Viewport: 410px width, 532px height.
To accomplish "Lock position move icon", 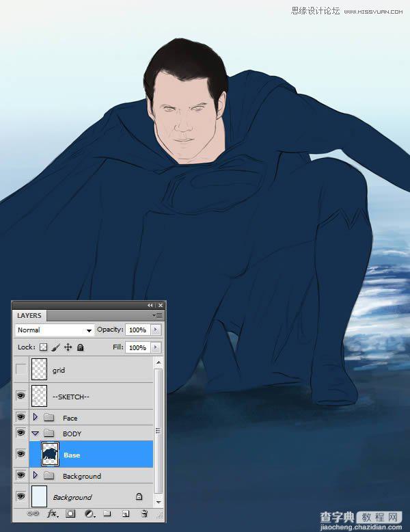I will click(68, 347).
